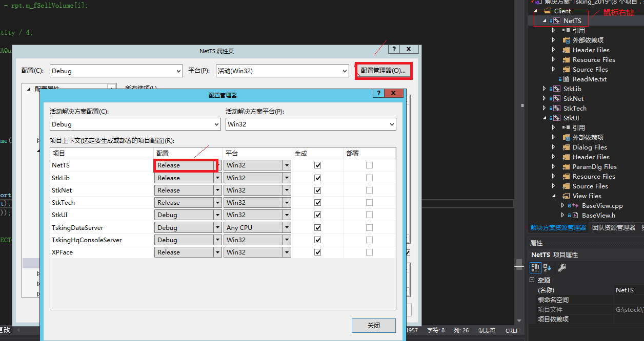Toggle the 生成 checkbox for TskingDataServer
644x341 pixels.
(318, 227)
